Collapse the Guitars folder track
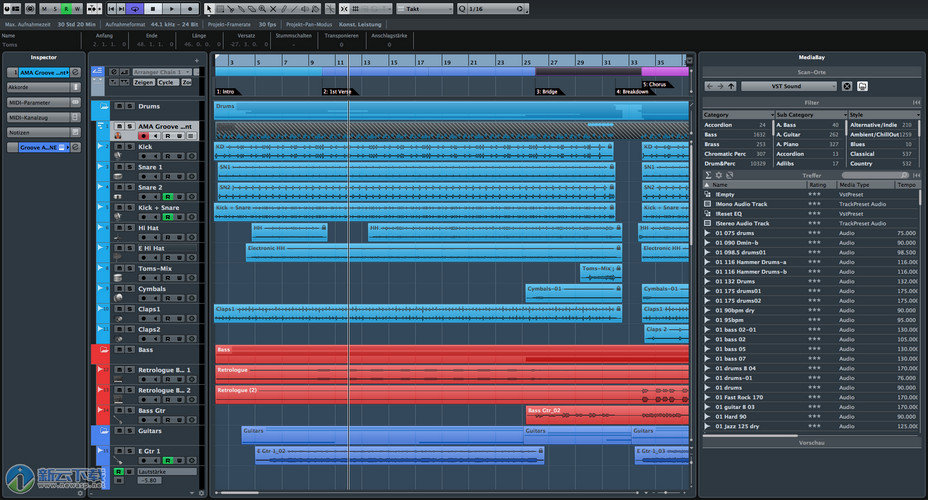This screenshot has width=928, height=500. (104, 431)
